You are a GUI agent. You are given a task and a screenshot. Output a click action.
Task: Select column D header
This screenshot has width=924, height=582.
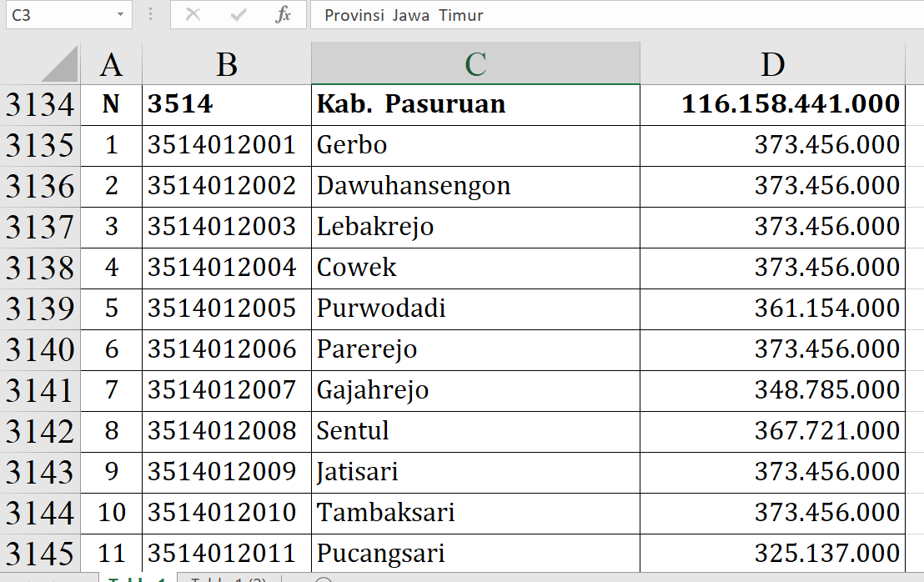point(772,64)
